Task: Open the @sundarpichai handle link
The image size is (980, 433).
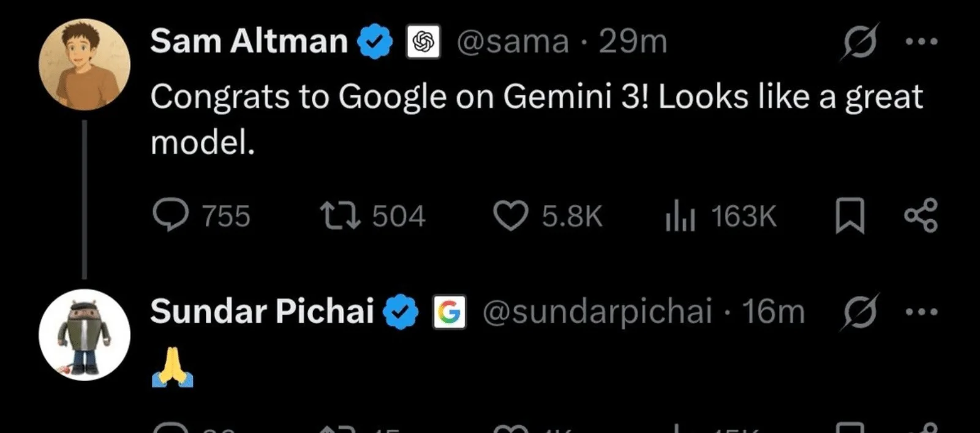Action: tap(597, 312)
